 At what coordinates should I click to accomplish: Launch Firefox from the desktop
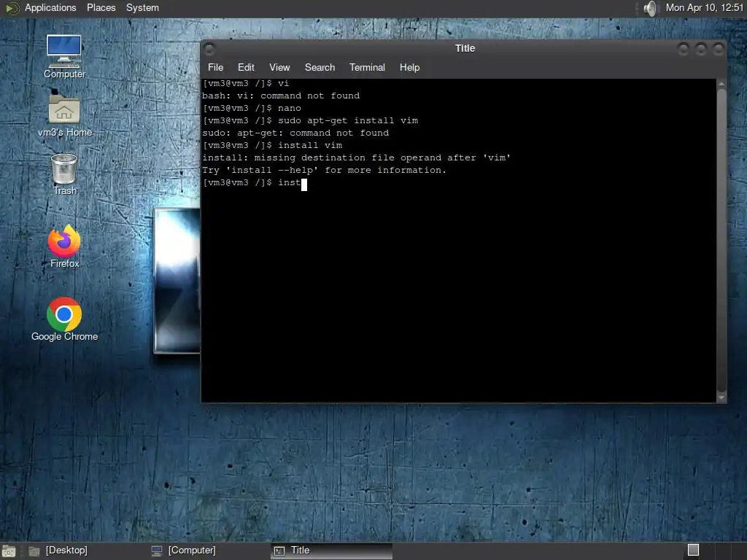[x=64, y=246]
